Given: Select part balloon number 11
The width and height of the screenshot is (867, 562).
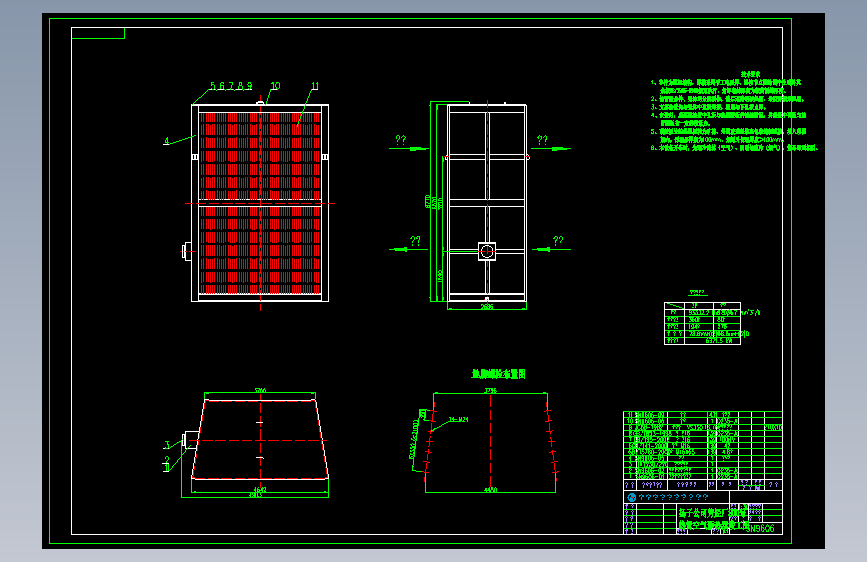Looking at the screenshot, I should click(315, 86).
